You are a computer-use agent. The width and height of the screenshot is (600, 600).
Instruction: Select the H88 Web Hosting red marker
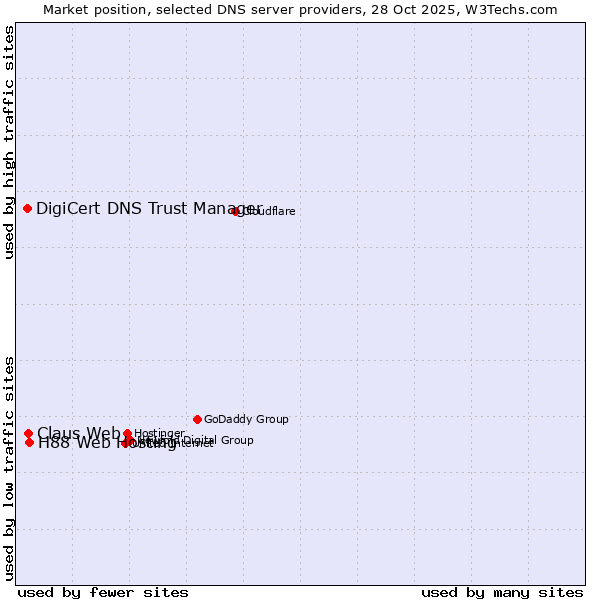click(x=30, y=442)
